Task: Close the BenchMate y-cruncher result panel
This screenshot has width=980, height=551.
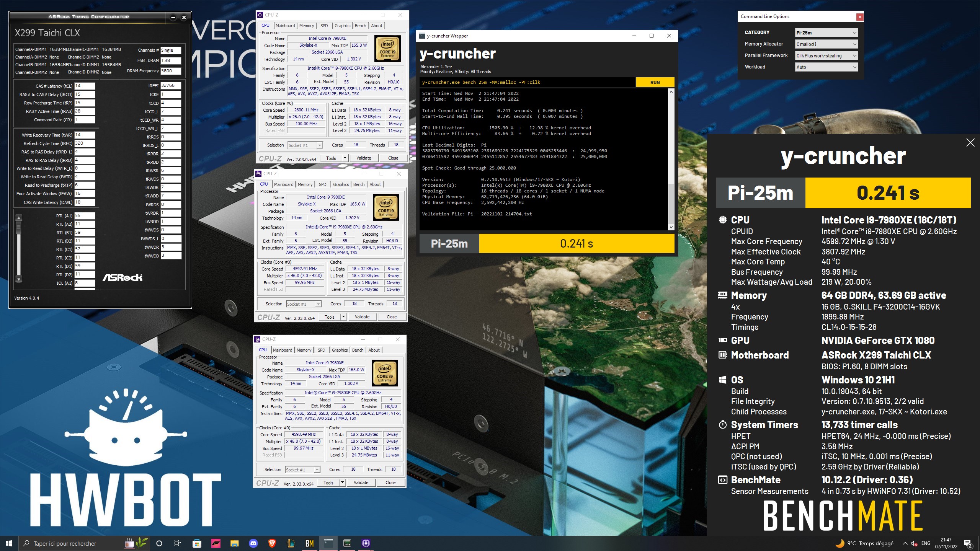Action: pos(970,143)
